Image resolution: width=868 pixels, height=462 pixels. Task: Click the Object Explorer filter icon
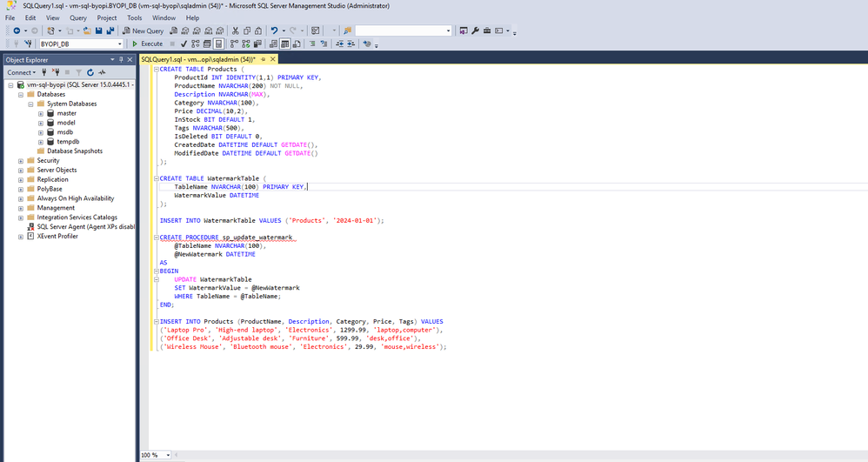(78, 72)
